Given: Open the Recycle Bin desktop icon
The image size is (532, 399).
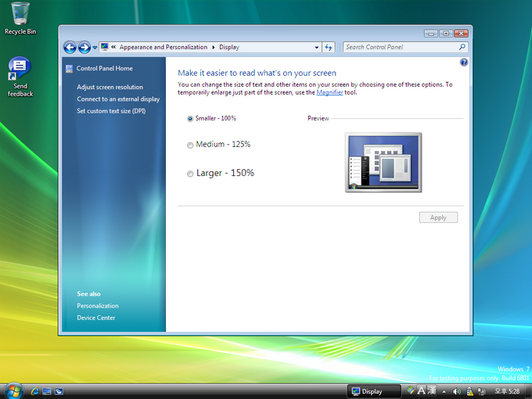Looking at the screenshot, I should 20,19.
